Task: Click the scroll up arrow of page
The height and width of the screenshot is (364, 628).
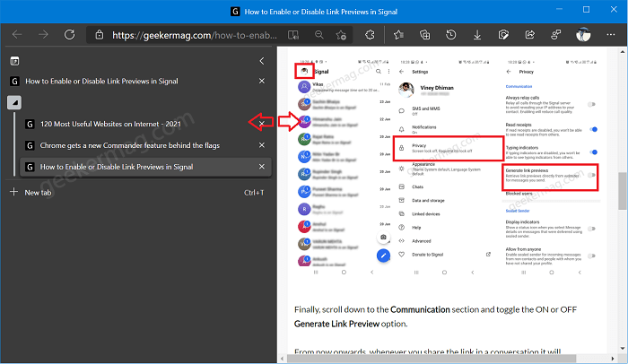Action: coord(622,52)
